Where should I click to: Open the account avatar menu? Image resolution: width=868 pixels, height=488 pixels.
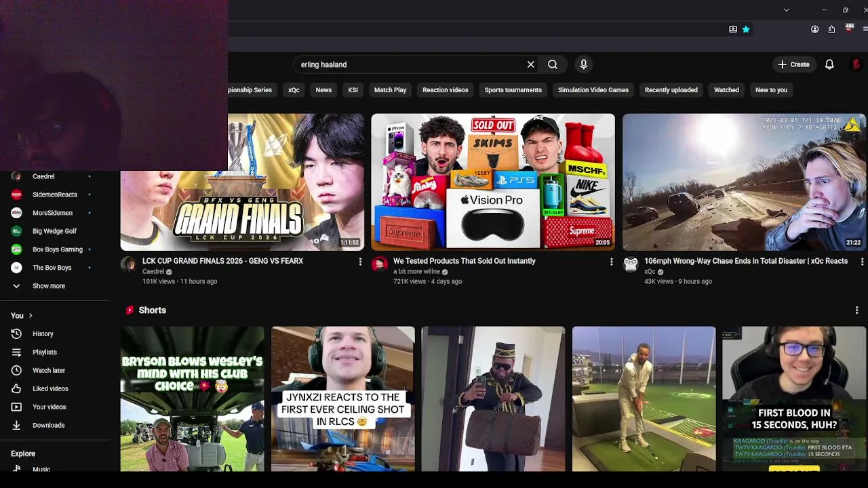(856, 64)
